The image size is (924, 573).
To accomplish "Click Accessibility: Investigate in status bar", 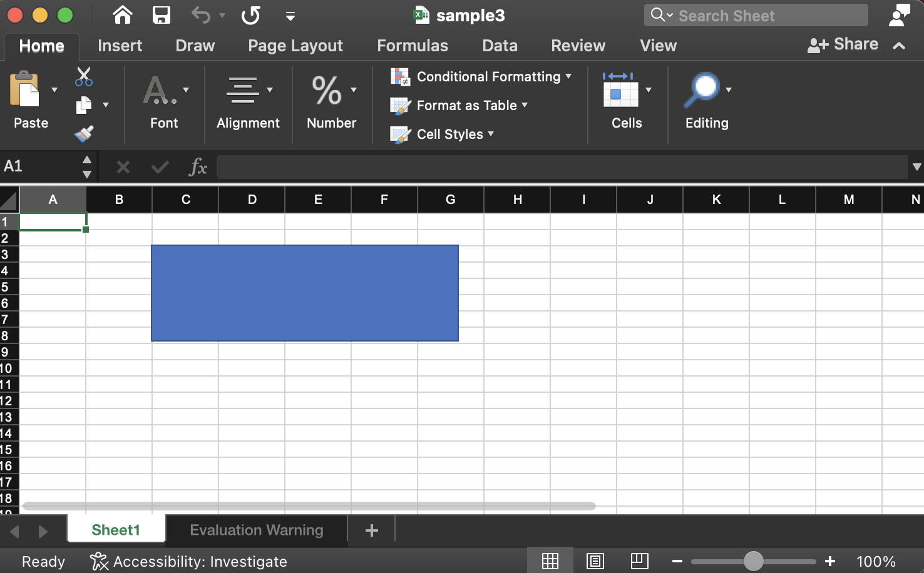I will click(x=188, y=561).
